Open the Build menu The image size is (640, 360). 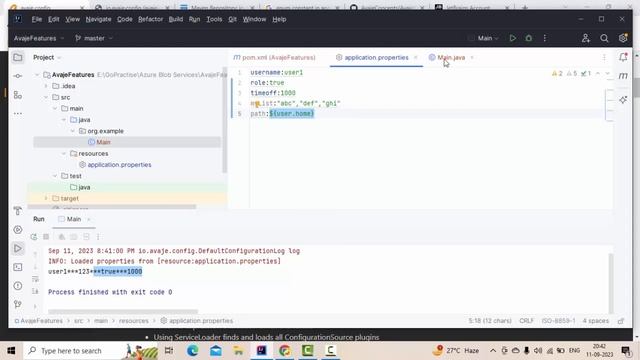click(x=176, y=19)
